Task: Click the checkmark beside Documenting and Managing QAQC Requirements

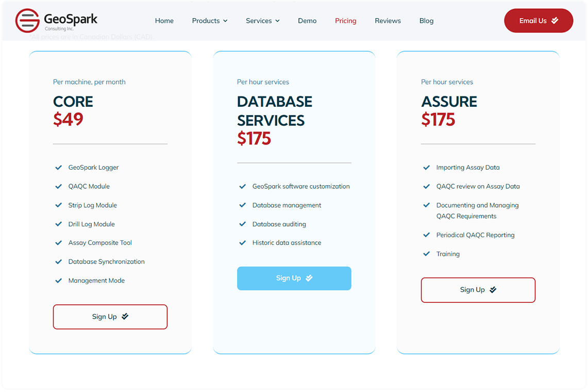Action: pyautogui.click(x=426, y=205)
